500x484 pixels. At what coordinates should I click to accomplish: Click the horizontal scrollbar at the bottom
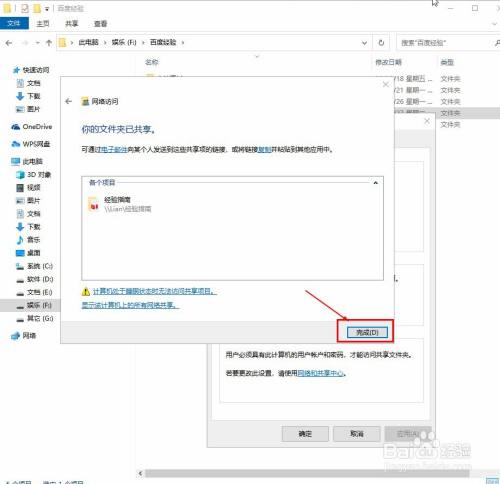coord(307,473)
